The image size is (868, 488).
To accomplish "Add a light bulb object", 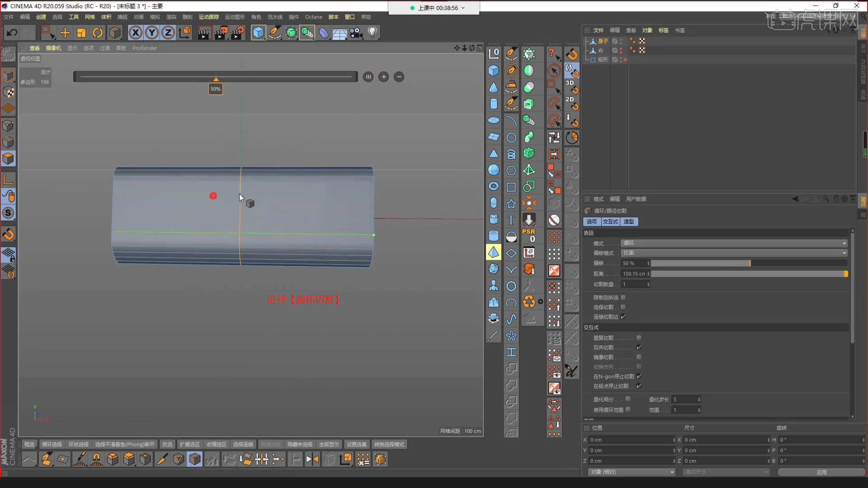I will click(x=373, y=33).
